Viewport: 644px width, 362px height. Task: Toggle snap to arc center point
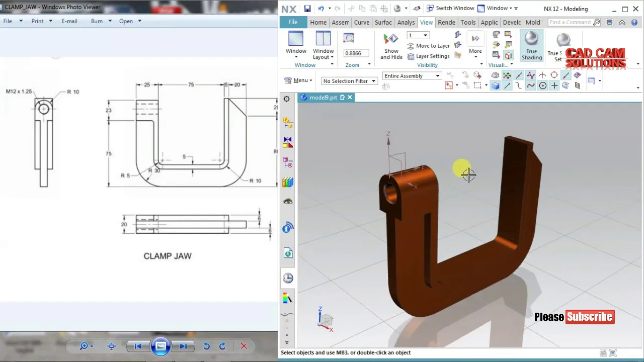[542, 86]
